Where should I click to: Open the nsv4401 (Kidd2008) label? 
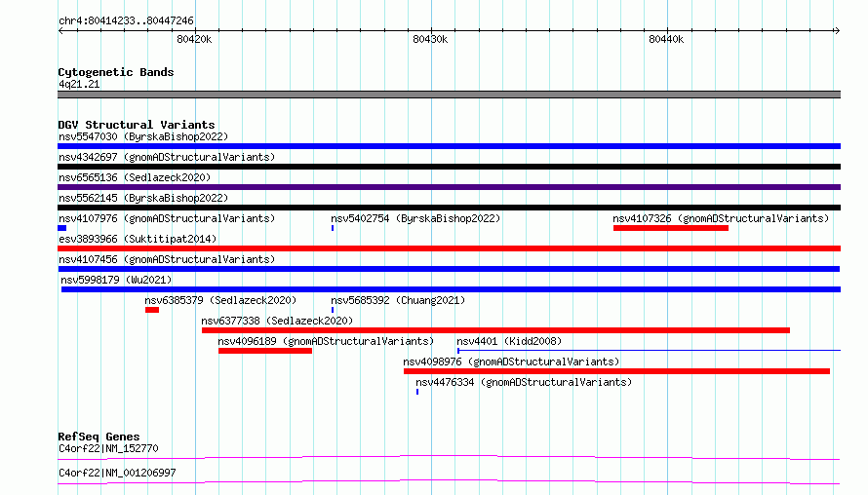pyautogui.click(x=509, y=341)
